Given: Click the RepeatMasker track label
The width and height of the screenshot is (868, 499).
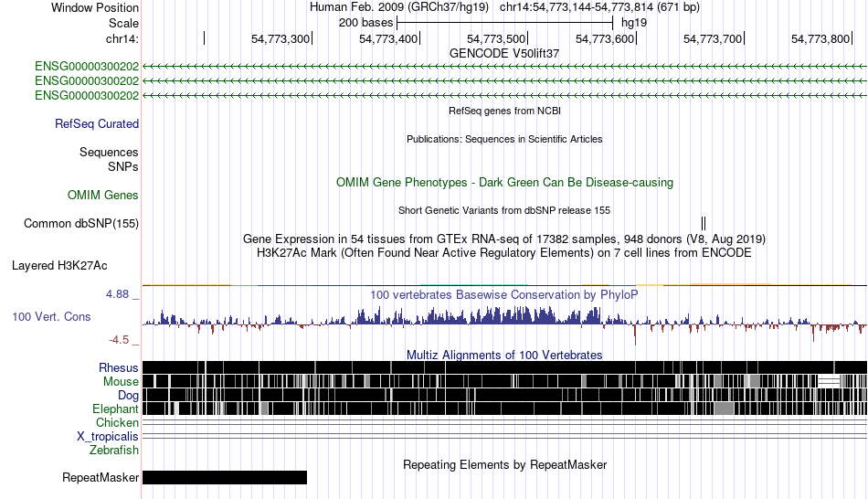Looking at the screenshot, I should point(101,477).
